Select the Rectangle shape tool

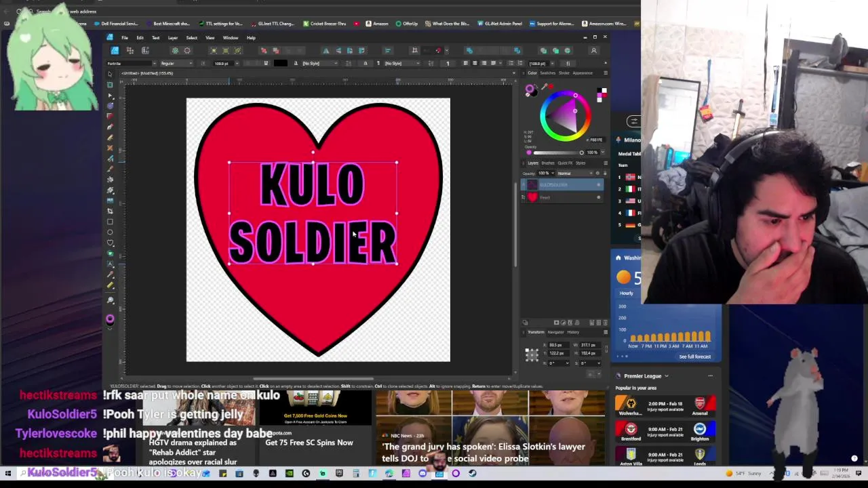110,222
